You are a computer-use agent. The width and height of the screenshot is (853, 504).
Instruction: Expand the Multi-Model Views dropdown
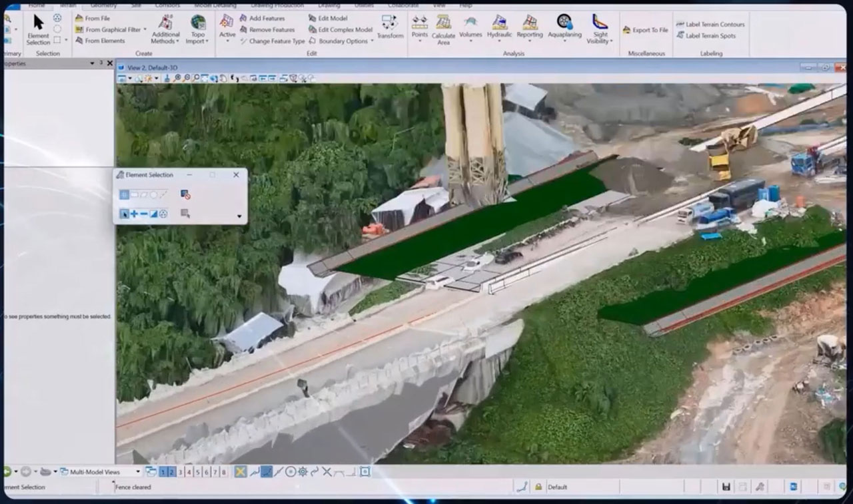pyautogui.click(x=139, y=472)
